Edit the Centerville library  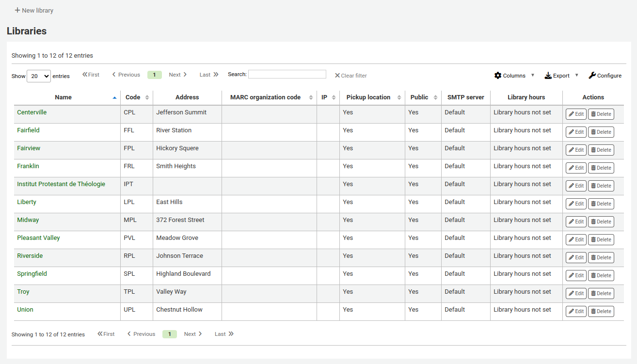pyautogui.click(x=576, y=114)
